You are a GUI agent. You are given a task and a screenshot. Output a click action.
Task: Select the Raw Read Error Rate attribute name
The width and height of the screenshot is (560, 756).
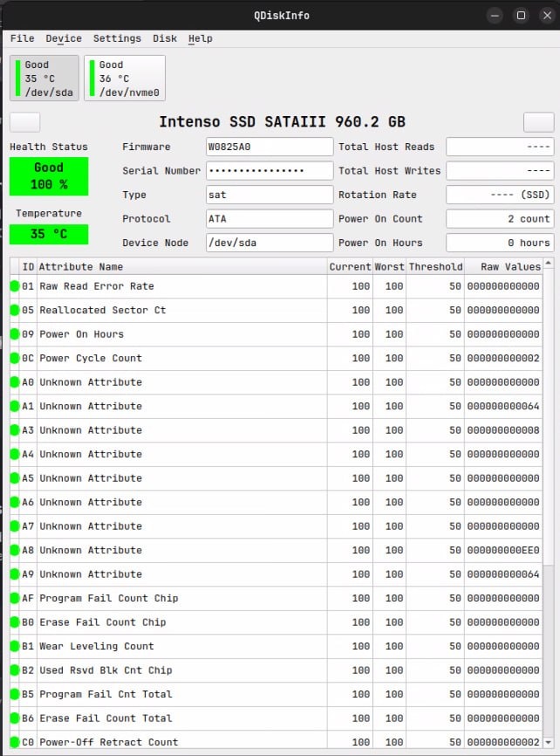[97, 286]
